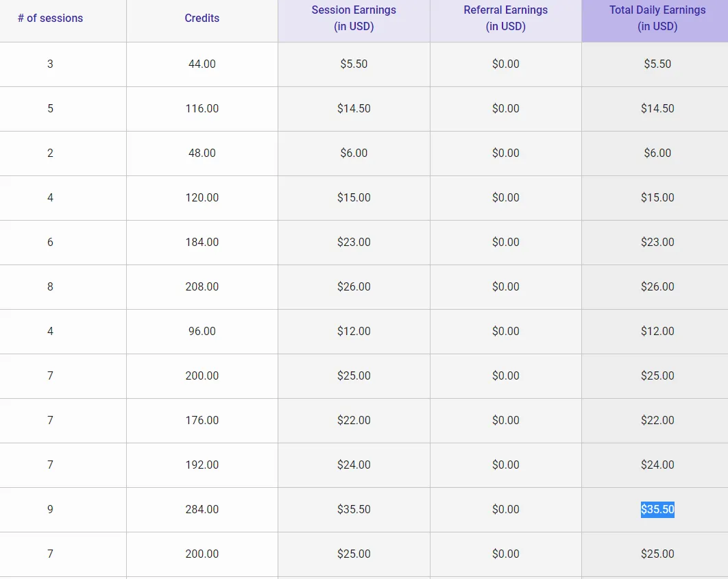
Task: Select sessions value 7 in the 192.00 credits row
Action: [x=50, y=465]
